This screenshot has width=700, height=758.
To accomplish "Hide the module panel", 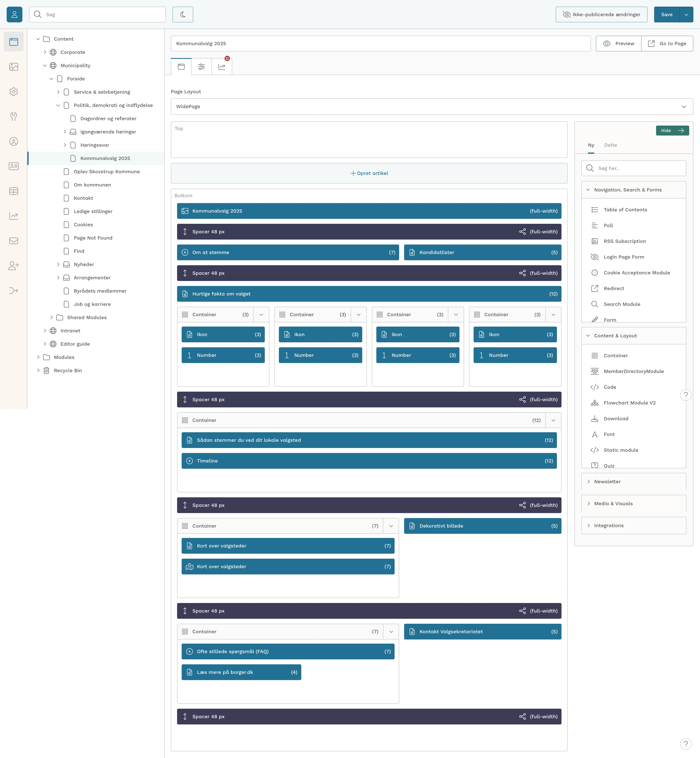I will pos(672,131).
